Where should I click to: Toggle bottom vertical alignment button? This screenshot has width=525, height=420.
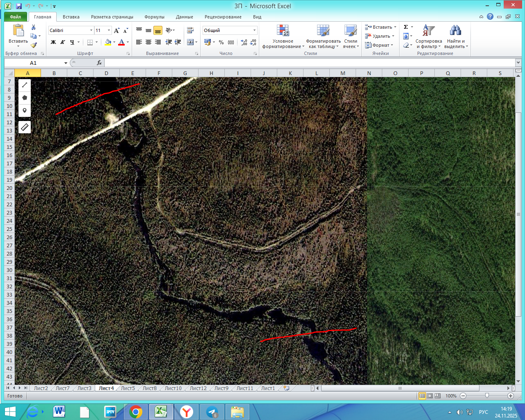pyautogui.click(x=158, y=30)
